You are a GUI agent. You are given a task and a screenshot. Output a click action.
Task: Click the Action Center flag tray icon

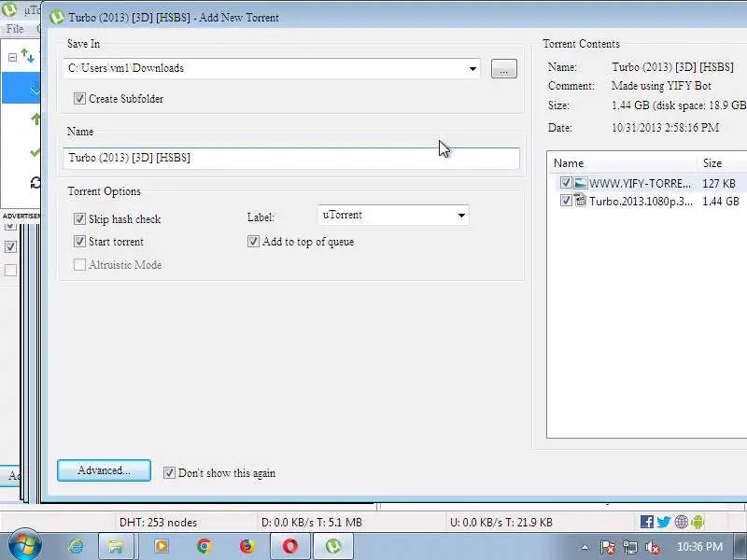click(x=607, y=548)
